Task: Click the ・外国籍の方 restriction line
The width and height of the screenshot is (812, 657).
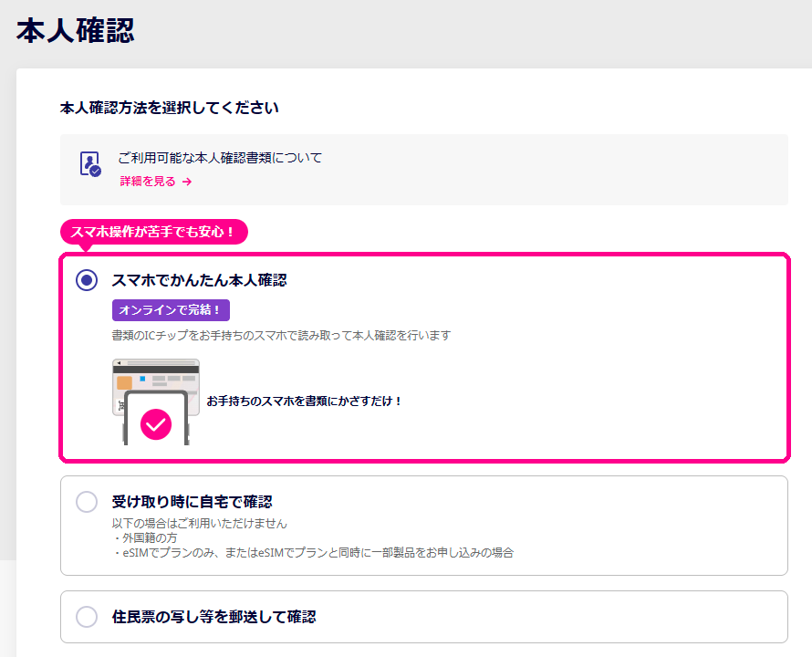Action: point(144,537)
